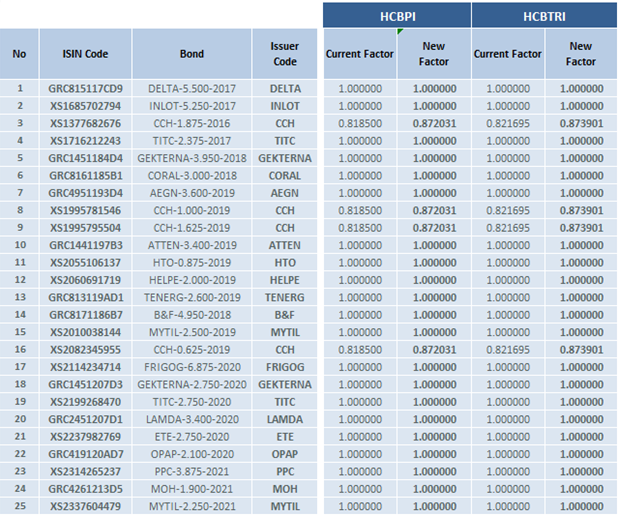Click ISIN cell XS1716212243
Screen dimensions: 618x515
pyautogui.click(x=85, y=140)
